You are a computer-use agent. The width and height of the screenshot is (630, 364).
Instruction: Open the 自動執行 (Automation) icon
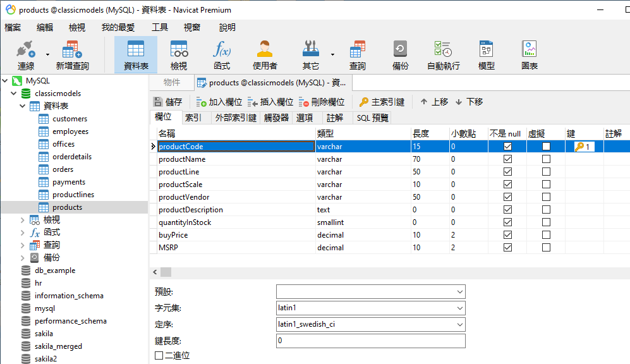coord(446,54)
